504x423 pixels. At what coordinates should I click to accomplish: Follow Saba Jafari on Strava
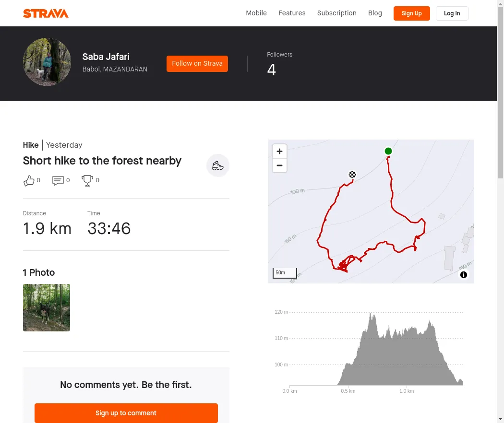[197, 64]
